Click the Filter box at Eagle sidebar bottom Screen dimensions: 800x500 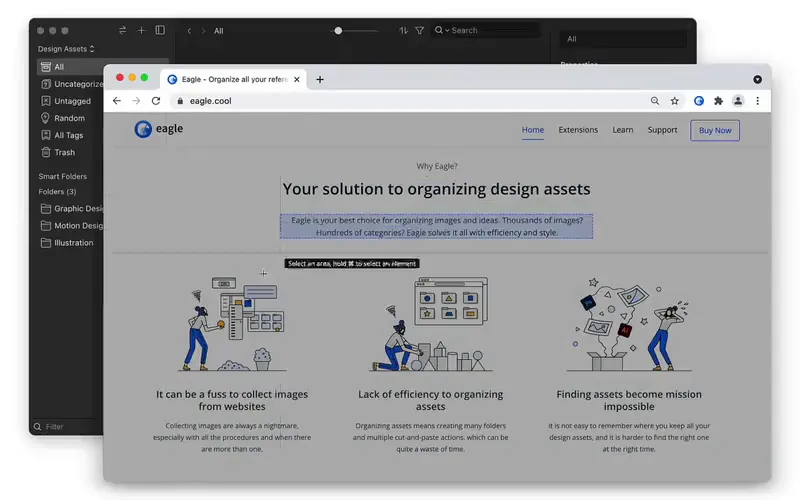point(66,427)
